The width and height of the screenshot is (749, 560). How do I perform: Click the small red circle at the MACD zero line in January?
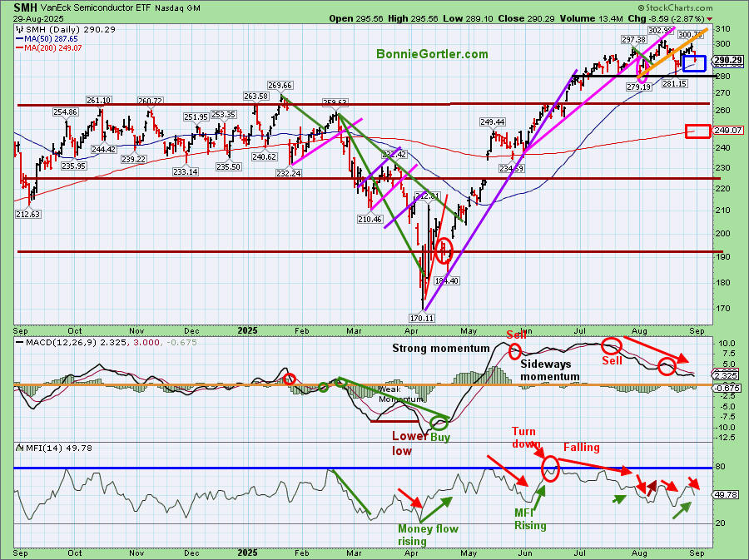coord(290,379)
